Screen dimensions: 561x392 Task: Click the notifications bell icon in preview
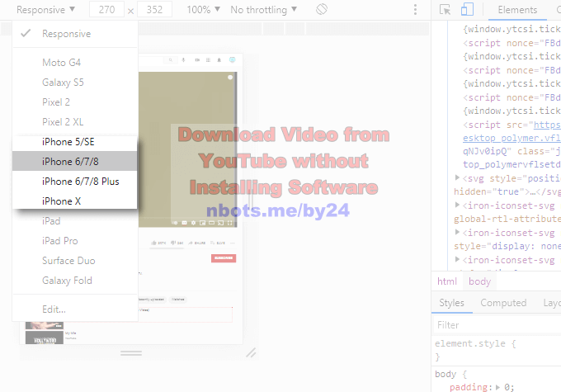coord(219,60)
